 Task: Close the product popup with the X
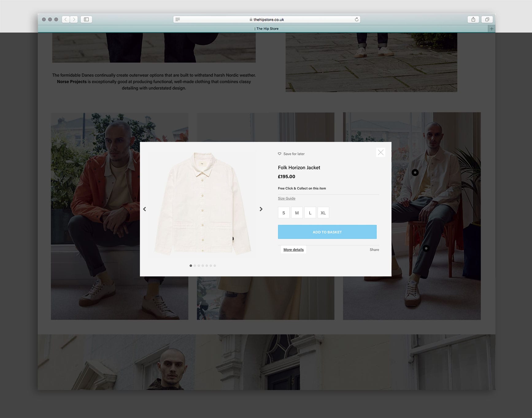(x=381, y=152)
